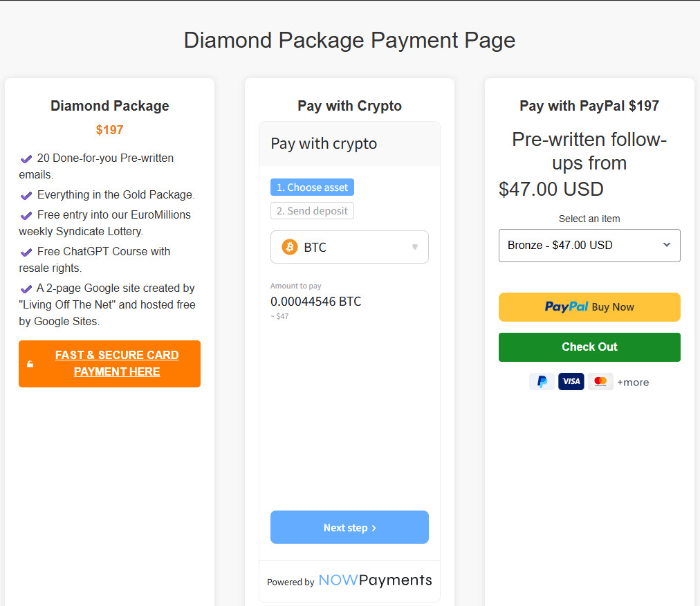Click the +more payment options text

(633, 383)
